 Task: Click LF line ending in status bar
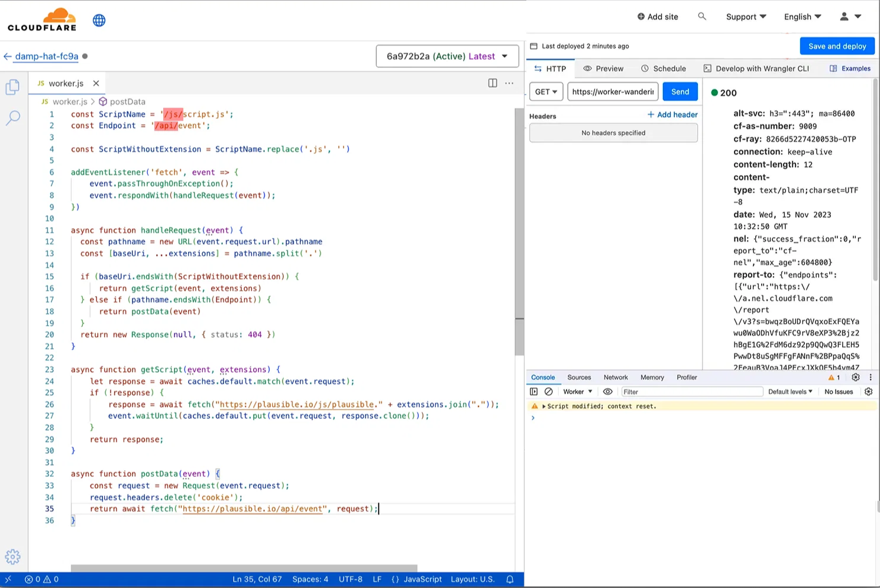[x=377, y=580]
